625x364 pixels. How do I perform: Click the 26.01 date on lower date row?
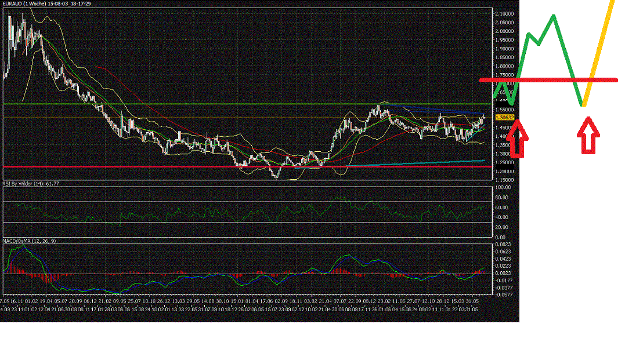tap(378, 310)
